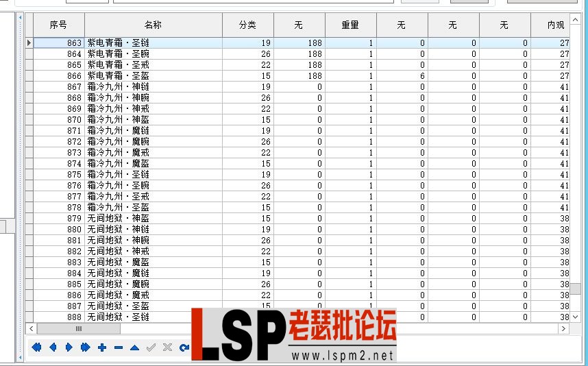Select the cell 紫电青霜·圣戒
Viewport: 588px width, 366px height.
154,65
